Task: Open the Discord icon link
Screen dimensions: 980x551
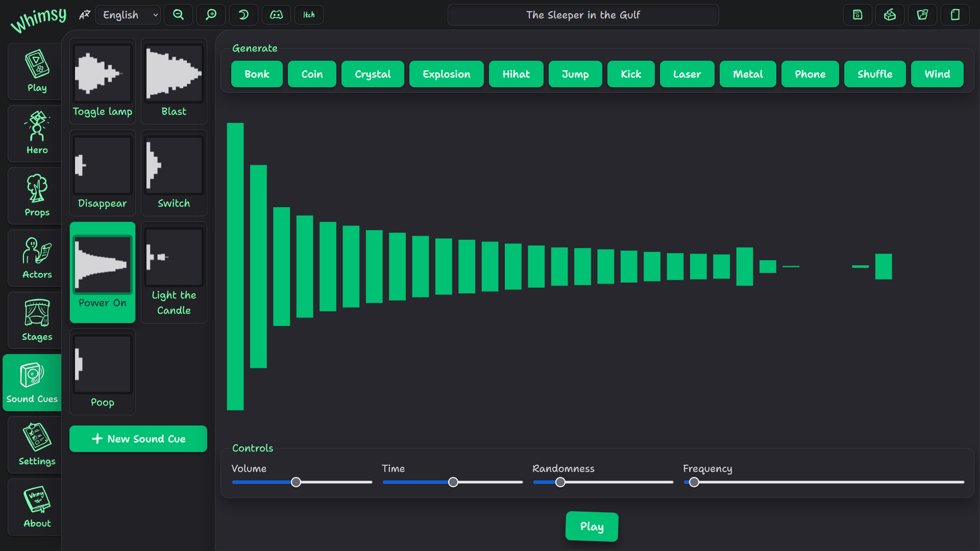Action: coord(276,15)
